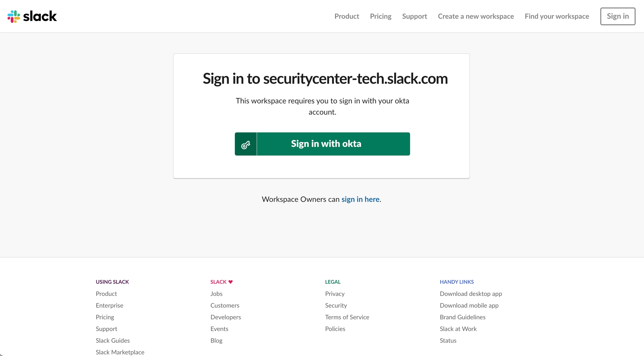The width and height of the screenshot is (644, 356).
Task: Click Sign in with okta button
Action: tap(322, 144)
